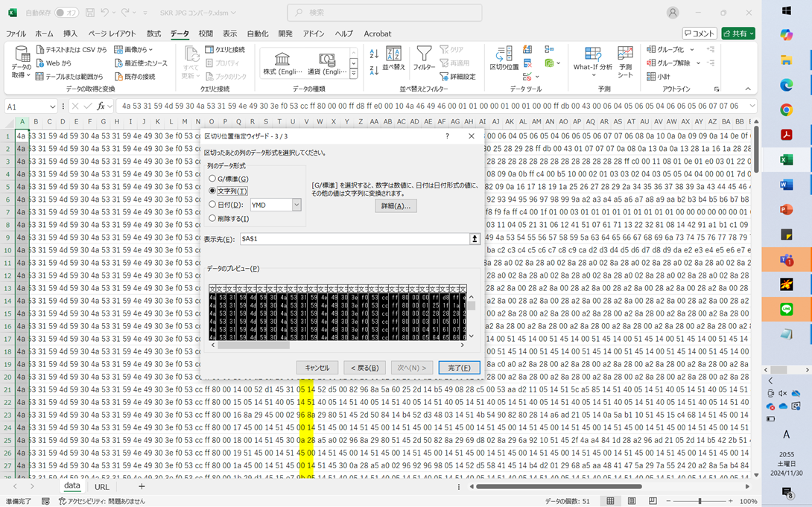
Task: Click the 区切り位置 text-to-columns icon
Action: click(x=504, y=59)
